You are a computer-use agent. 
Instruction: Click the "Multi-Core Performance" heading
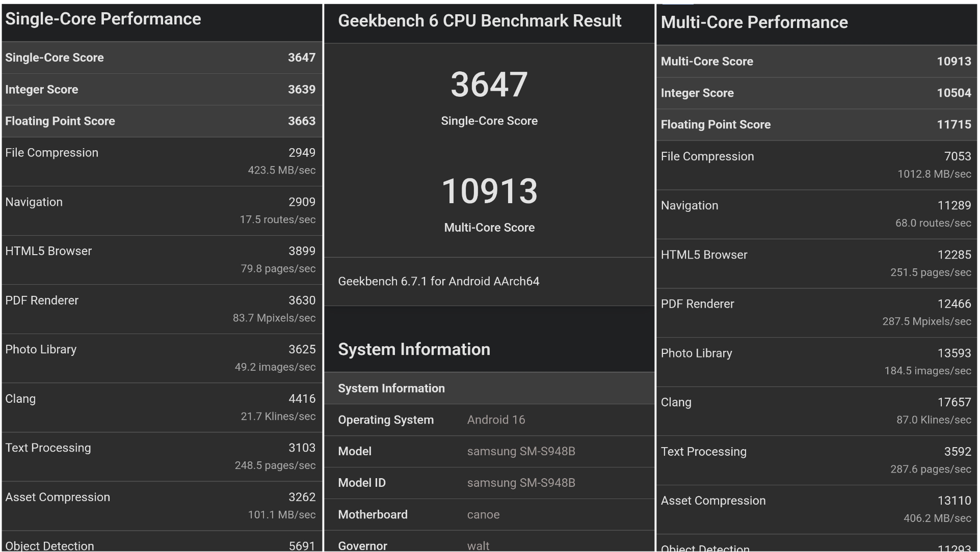(754, 23)
